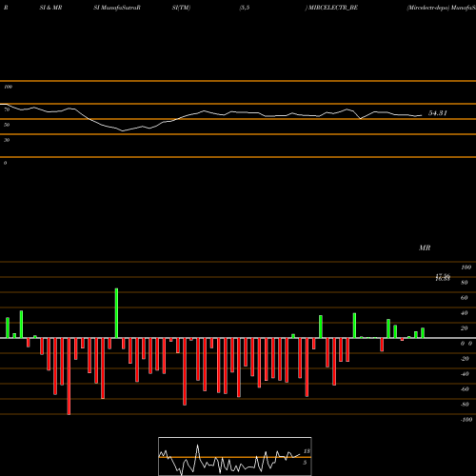
Task: Click the RSI value label '54.31'
Action: [x=438, y=113]
